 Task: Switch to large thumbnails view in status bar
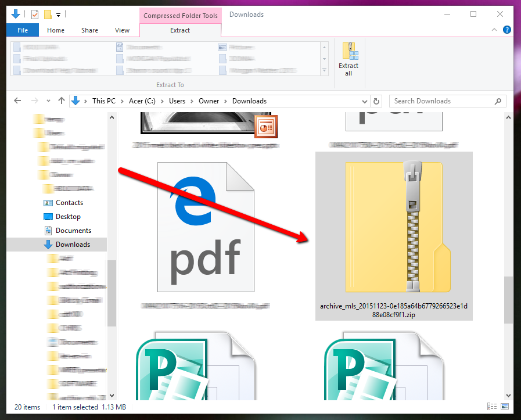pyautogui.click(x=505, y=407)
